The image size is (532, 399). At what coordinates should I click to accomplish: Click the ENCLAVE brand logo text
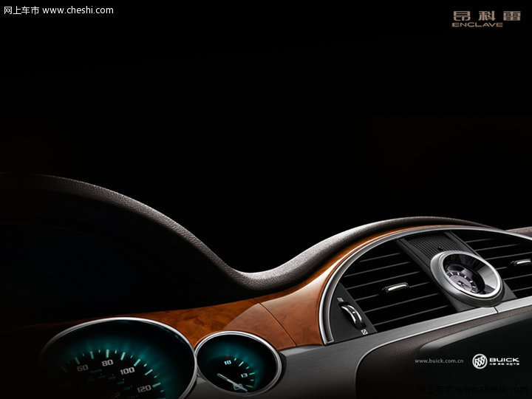pyautogui.click(x=477, y=18)
